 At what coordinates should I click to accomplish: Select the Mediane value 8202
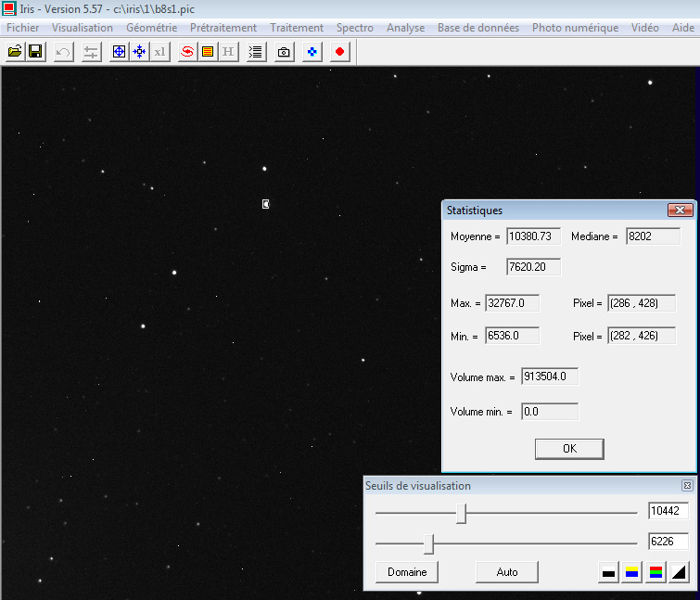pos(653,236)
